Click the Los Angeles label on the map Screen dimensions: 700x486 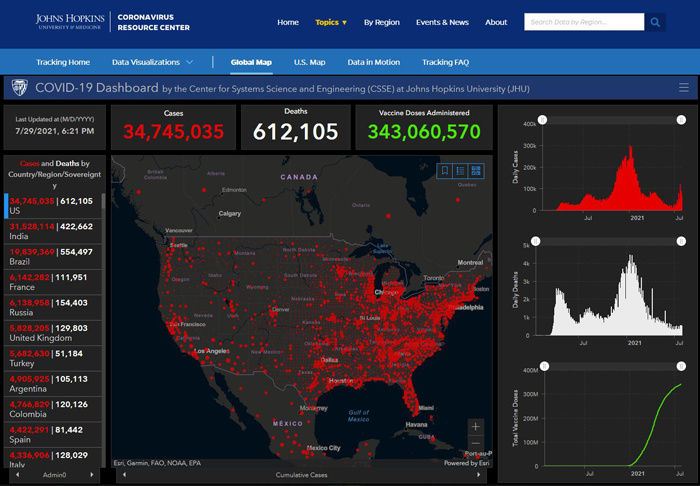[x=212, y=351]
